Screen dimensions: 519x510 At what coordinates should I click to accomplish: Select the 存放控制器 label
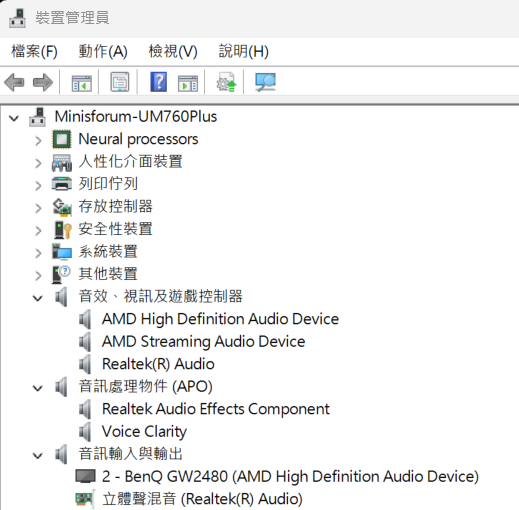[116, 207]
